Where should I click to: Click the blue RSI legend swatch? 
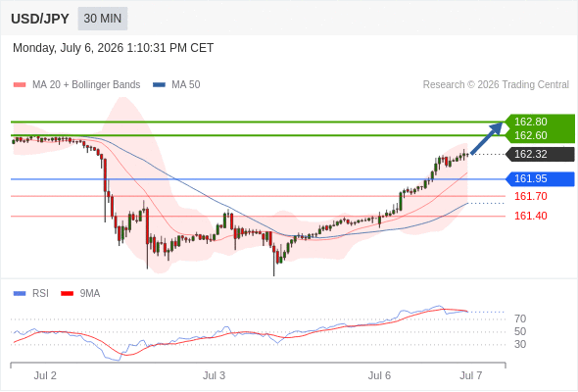point(20,294)
